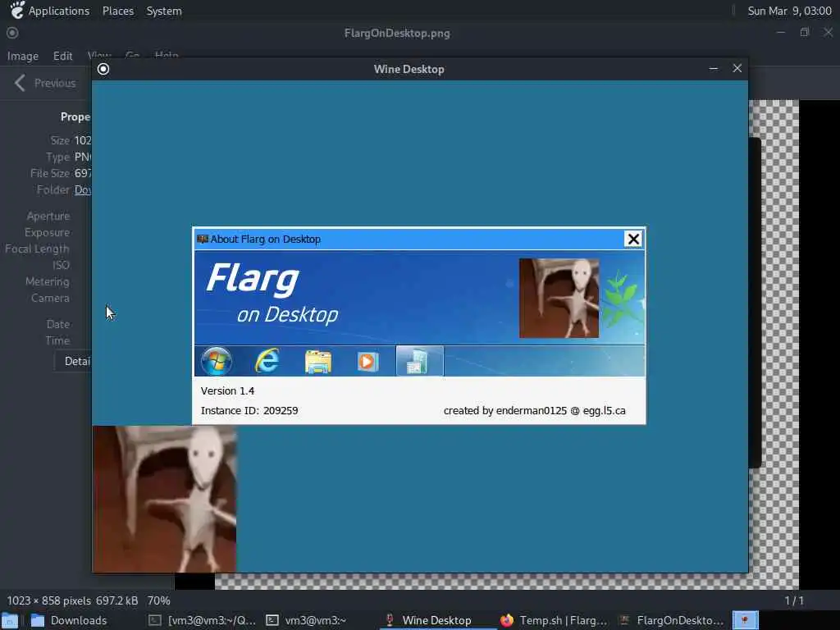
Task: Open the Applications menu in top panel
Action: click(50, 11)
